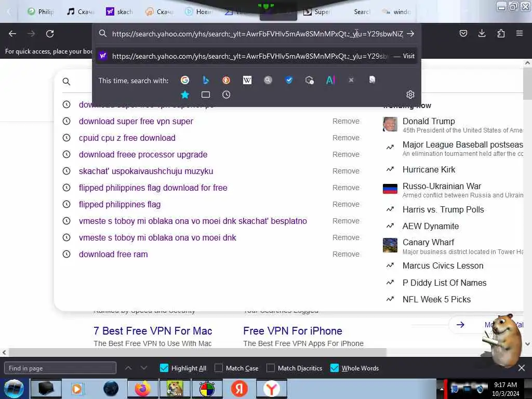This screenshot has height=399, width=532.
Task: Jump to next find result arrow
Action: tap(144, 368)
